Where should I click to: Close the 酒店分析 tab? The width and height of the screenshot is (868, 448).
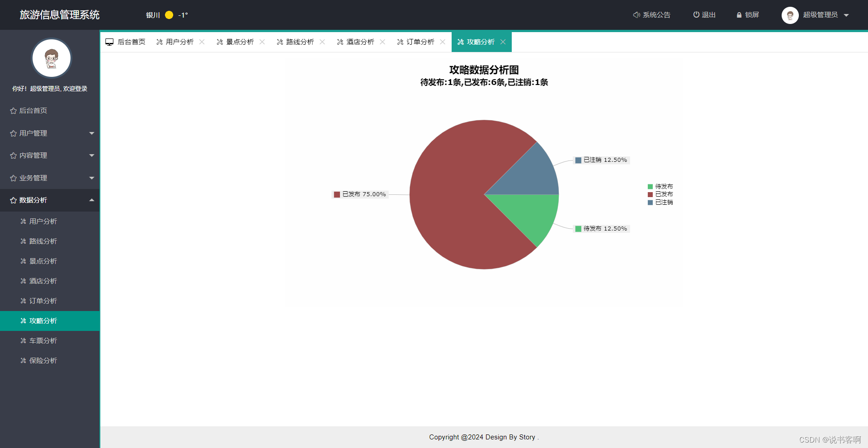(382, 42)
